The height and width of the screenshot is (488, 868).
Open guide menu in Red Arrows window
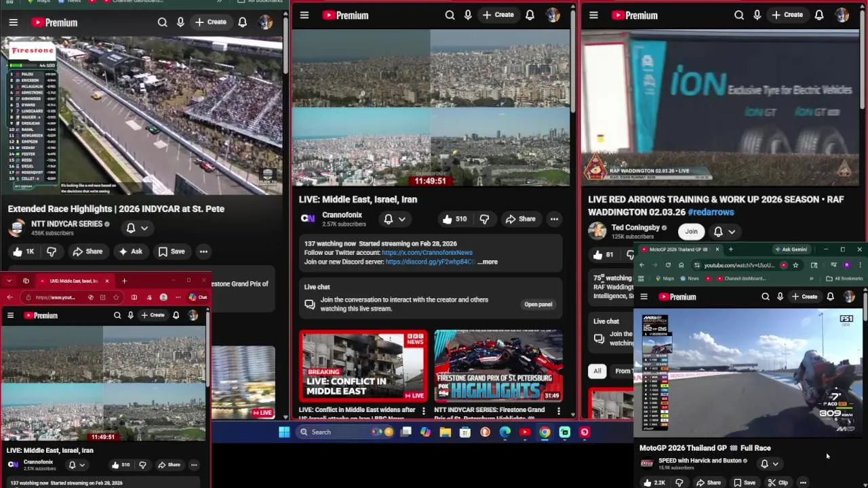(593, 15)
